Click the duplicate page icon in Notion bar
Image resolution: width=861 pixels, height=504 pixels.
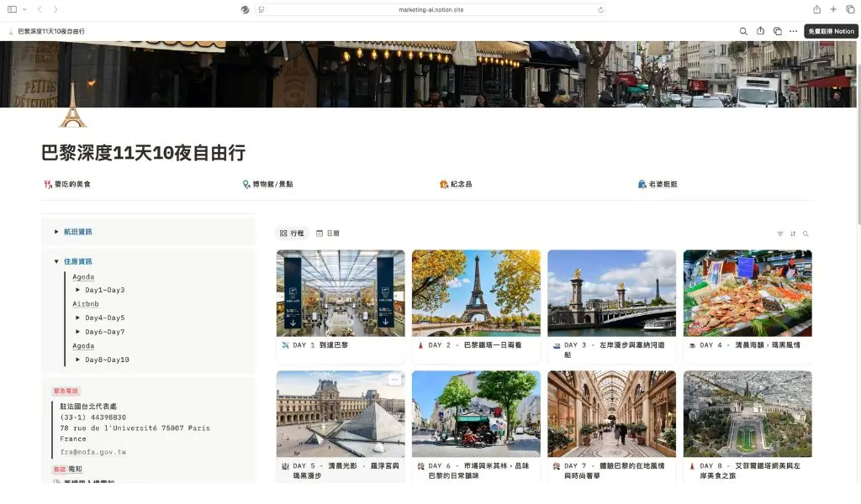click(777, 31)
